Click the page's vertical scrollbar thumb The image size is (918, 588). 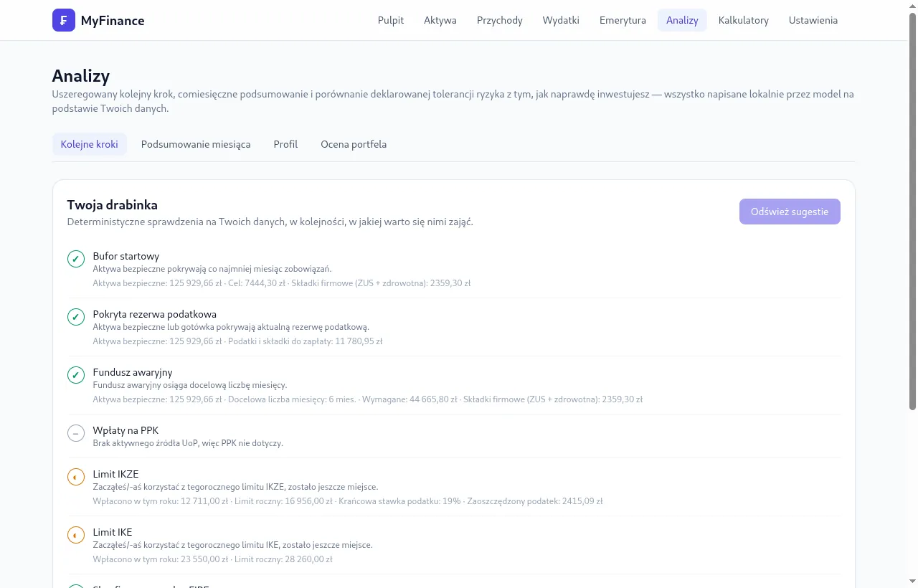tap(913, 212)
